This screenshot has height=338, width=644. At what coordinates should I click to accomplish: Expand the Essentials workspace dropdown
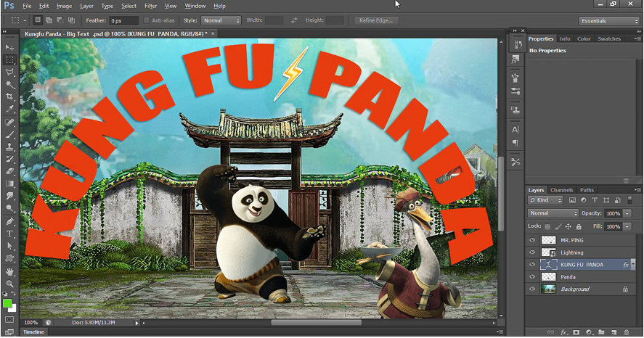click(x=608, y=21)
